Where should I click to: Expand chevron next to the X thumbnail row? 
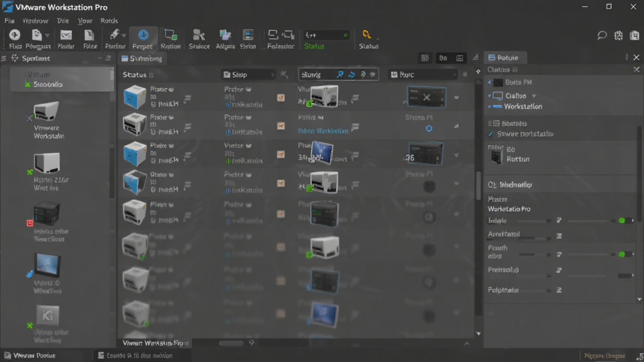click(x=457, y=97)
